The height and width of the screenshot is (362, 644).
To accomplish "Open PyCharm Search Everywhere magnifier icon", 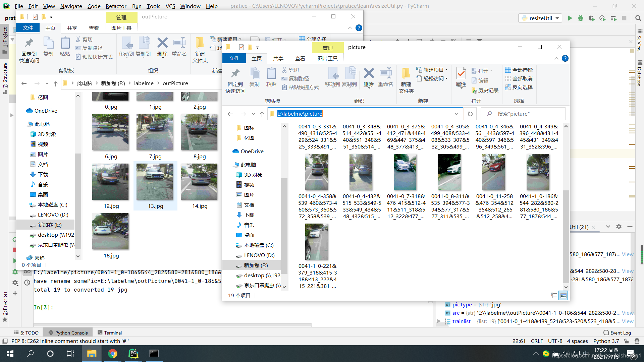I will point(638,18).
